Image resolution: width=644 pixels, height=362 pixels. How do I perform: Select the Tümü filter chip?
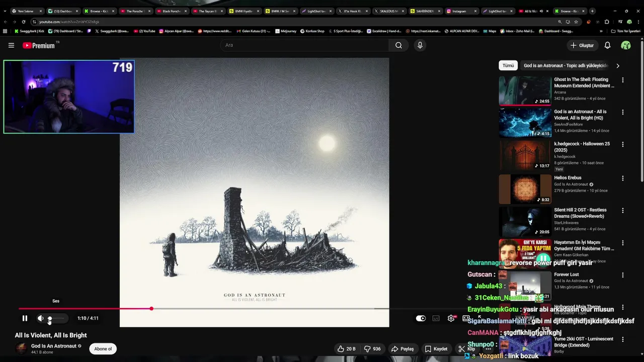[x=508, y=65]
